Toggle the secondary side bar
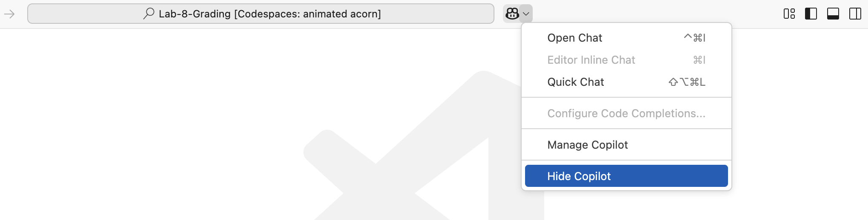This screenshot has width=868, height=220. click(855, 14)
